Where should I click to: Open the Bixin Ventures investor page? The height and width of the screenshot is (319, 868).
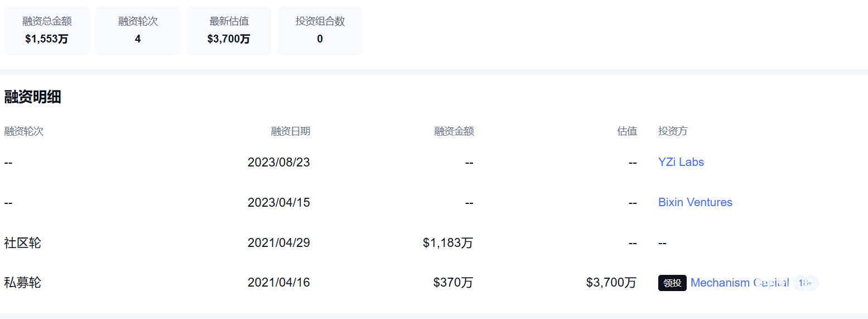tap(695, 202)
